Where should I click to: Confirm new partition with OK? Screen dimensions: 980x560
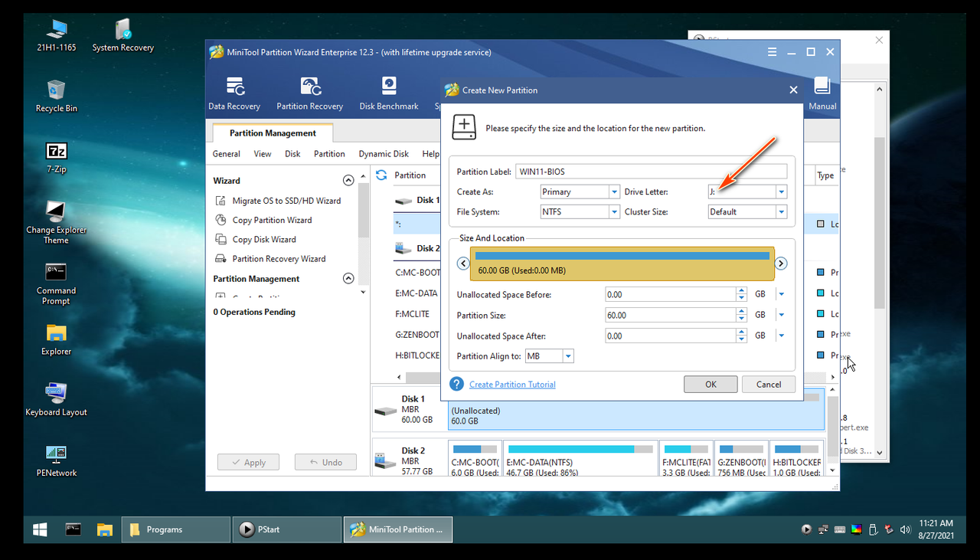pos(710,385)
